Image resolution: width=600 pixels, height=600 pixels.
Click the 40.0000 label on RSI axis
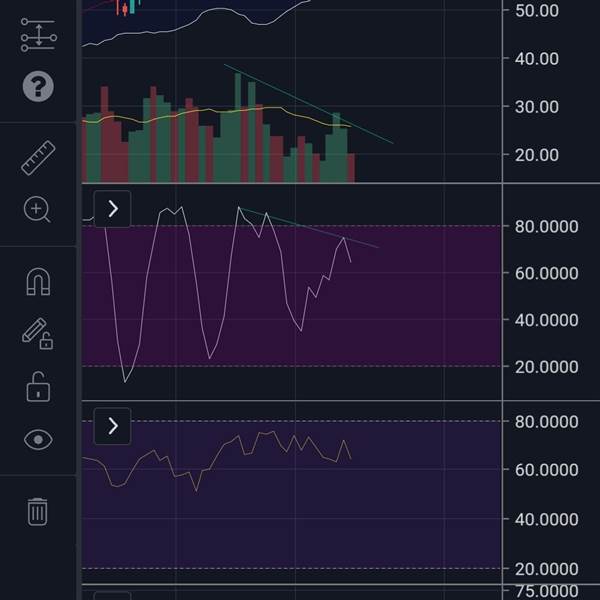pos(546,519)
